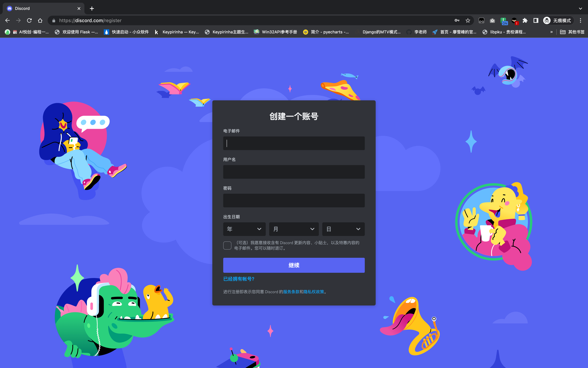Go back using the browser back arrow

tap(7, 20)
